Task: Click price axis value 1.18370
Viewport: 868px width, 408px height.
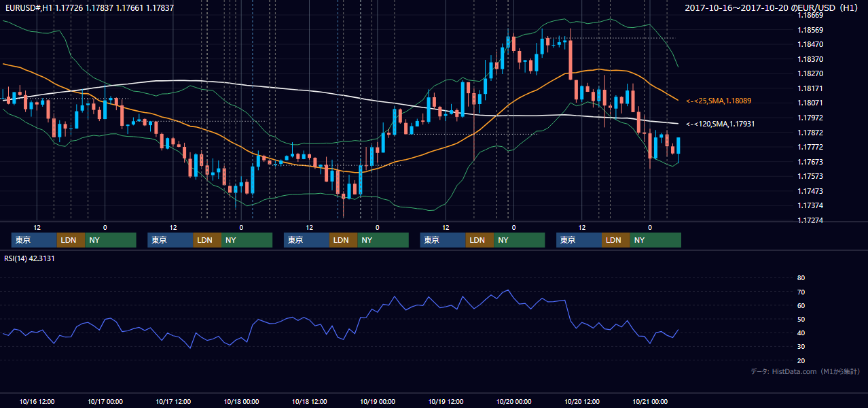Action: (x=810, y=60)
